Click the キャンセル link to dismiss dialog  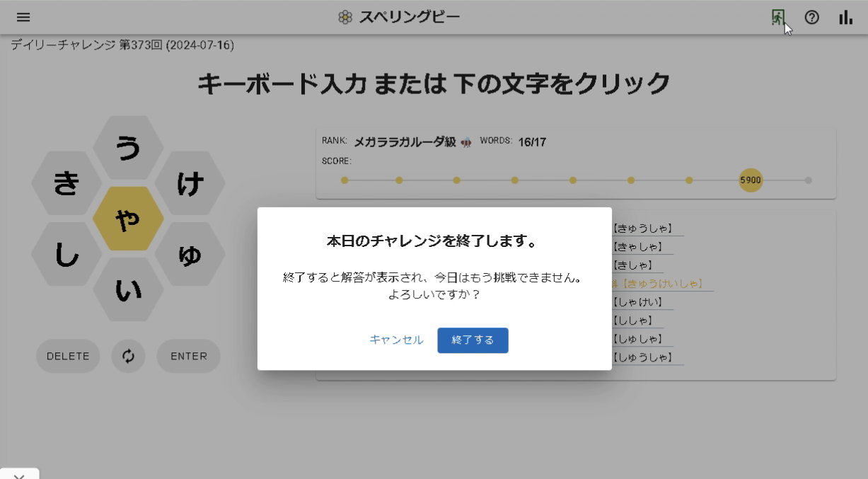(395, 340)
